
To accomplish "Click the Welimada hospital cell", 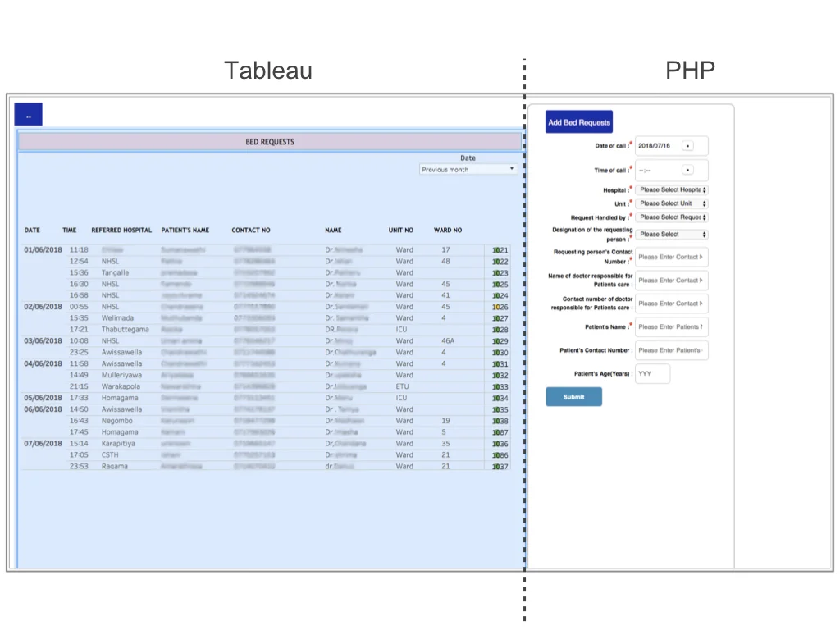I will coord(117,317).
